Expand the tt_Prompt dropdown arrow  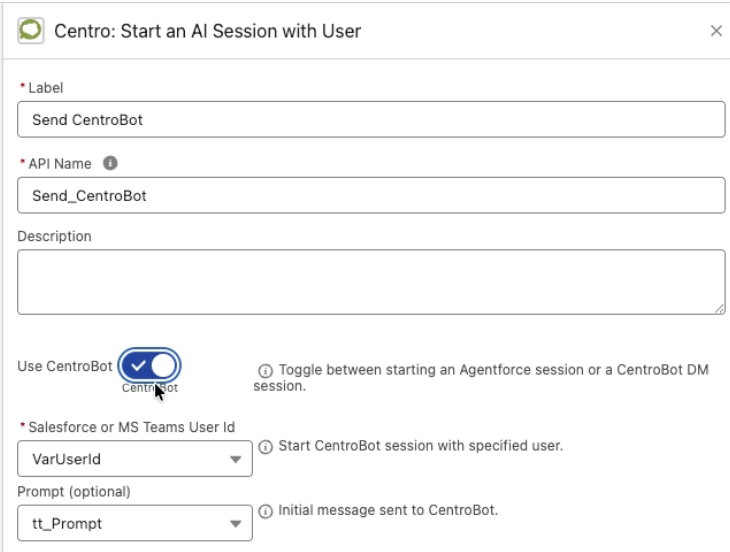click(236, 524)
